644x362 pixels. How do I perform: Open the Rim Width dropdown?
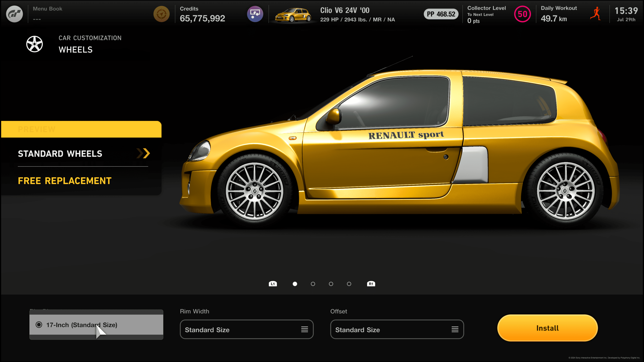(247, 329)
